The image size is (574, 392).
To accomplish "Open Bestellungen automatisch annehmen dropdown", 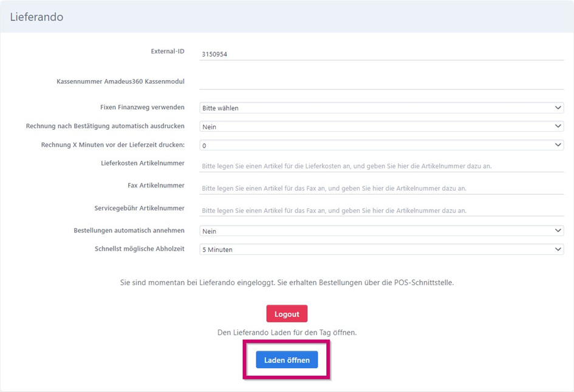I will coord(381,231).
